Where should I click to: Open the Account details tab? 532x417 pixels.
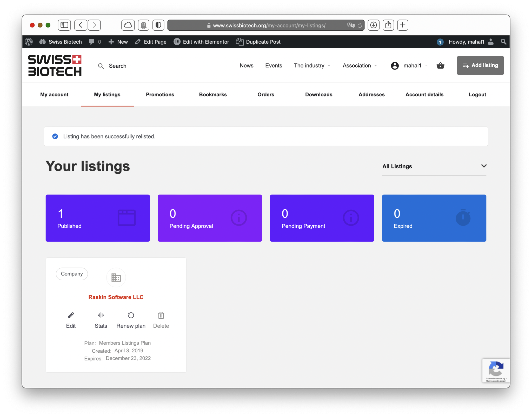[x=424, y=95]
